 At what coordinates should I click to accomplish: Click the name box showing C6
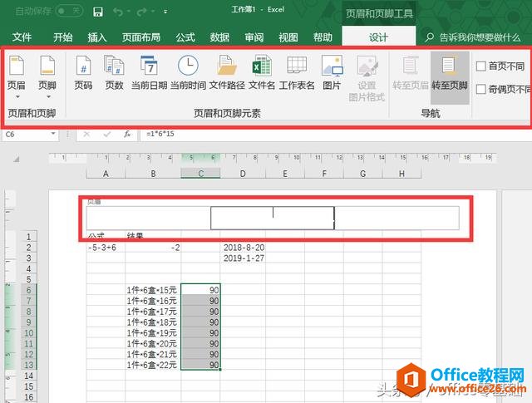click(27, 135)
